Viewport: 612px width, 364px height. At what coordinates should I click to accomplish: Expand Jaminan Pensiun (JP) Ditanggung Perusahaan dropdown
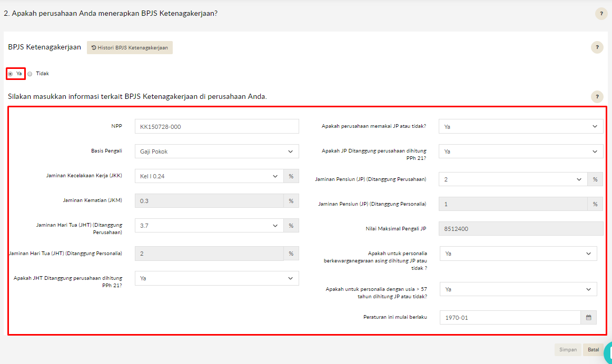pyautogui.click(x=513, y=179)
